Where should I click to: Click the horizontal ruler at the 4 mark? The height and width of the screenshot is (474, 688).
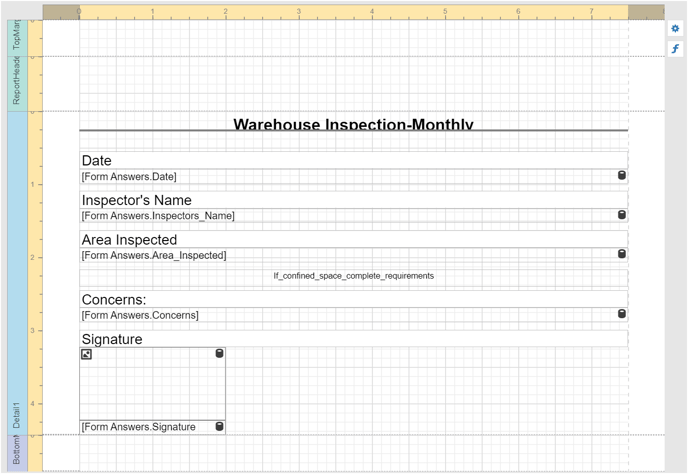[372, 12]
